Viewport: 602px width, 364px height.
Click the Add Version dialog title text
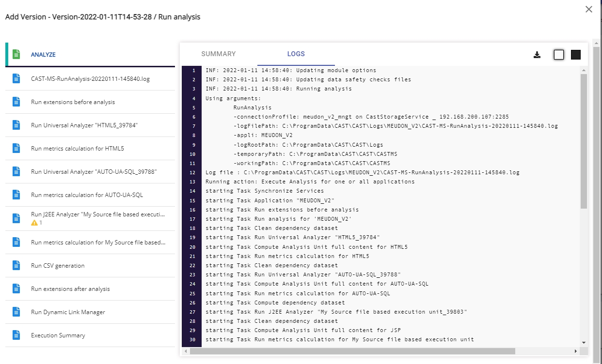tap(103, 17)
